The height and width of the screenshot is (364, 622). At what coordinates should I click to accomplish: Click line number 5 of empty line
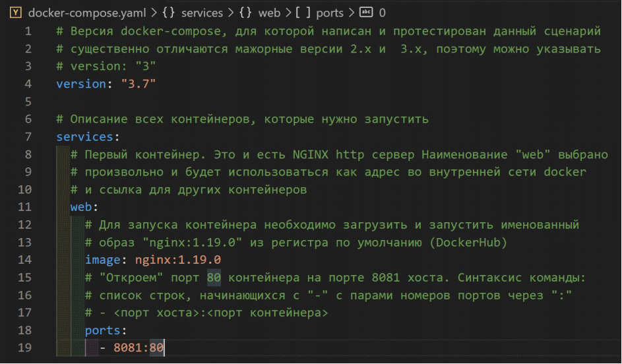(x=28, y=102)
